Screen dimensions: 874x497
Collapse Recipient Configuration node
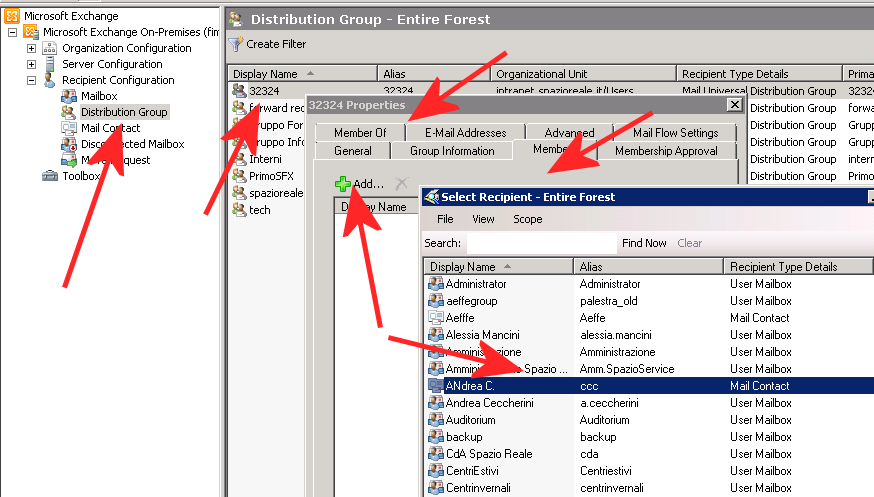[32, 80]
